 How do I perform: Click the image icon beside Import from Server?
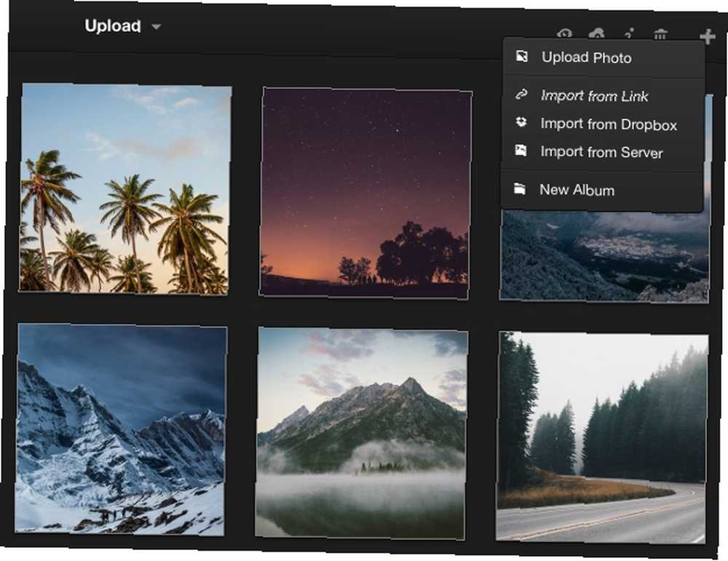tap(521, 151)
